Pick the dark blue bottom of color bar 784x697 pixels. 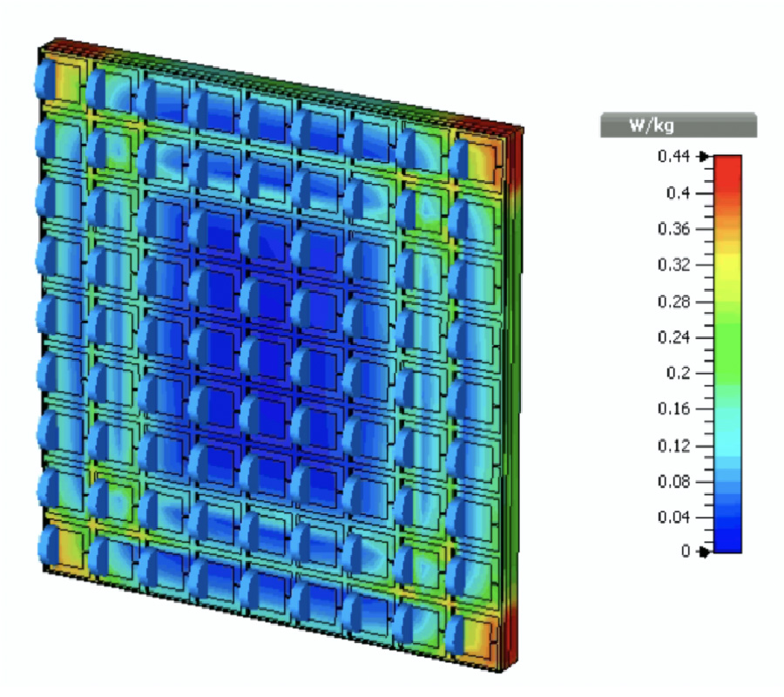[729, 540]
